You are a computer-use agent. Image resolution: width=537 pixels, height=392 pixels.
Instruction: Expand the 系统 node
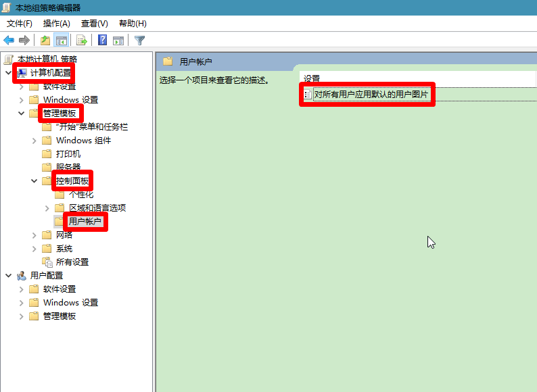click(x=34, y=249)
